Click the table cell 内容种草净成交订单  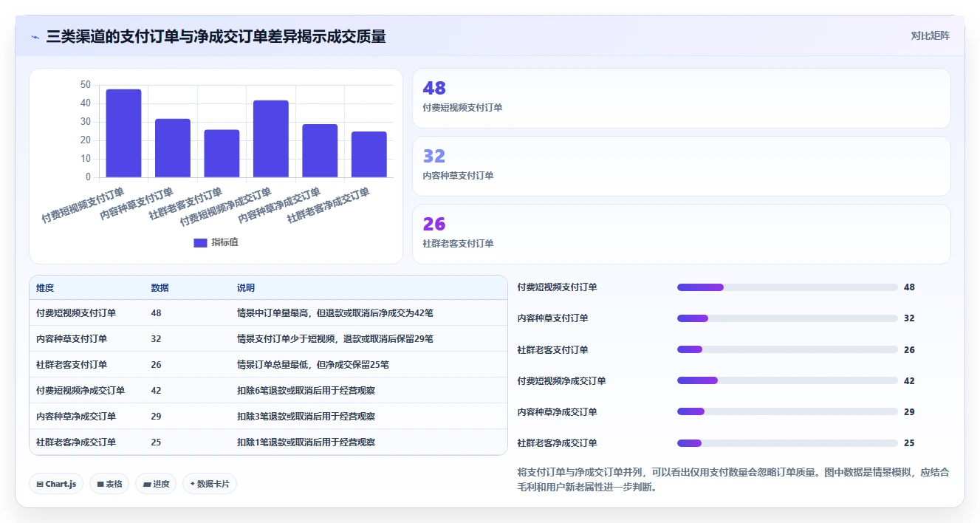click(x=76, y=416)
